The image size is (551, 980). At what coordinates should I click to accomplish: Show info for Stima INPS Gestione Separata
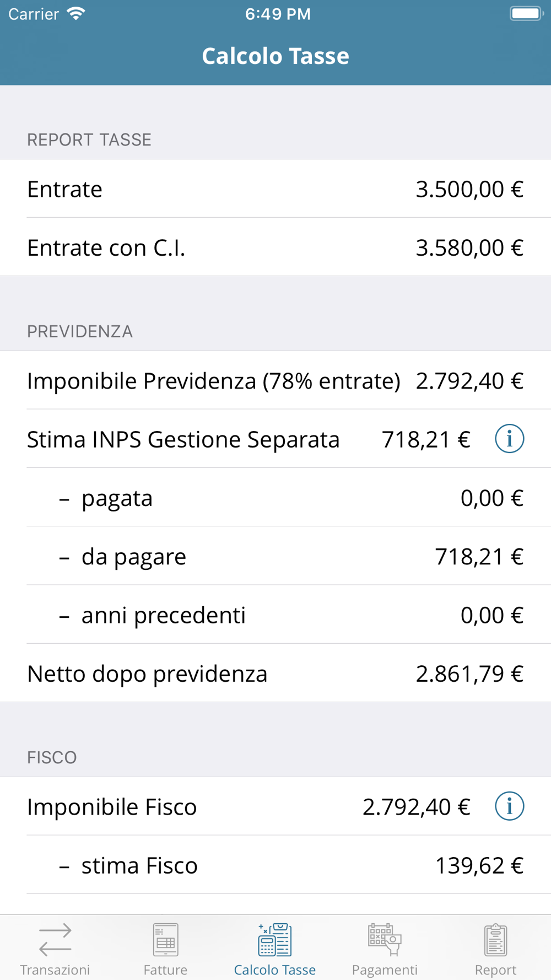[x=509, y=439]
